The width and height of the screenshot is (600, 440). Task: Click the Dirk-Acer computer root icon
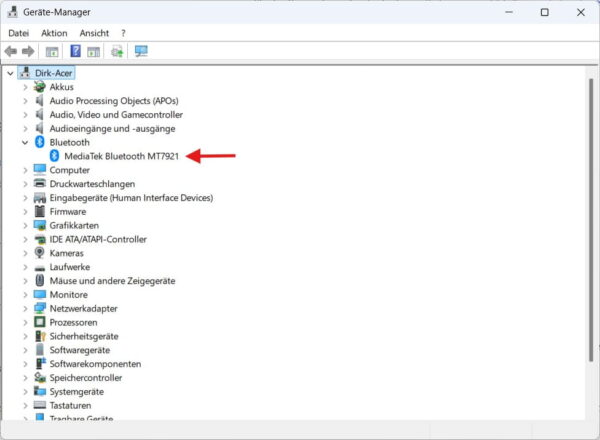coord(25,73)
